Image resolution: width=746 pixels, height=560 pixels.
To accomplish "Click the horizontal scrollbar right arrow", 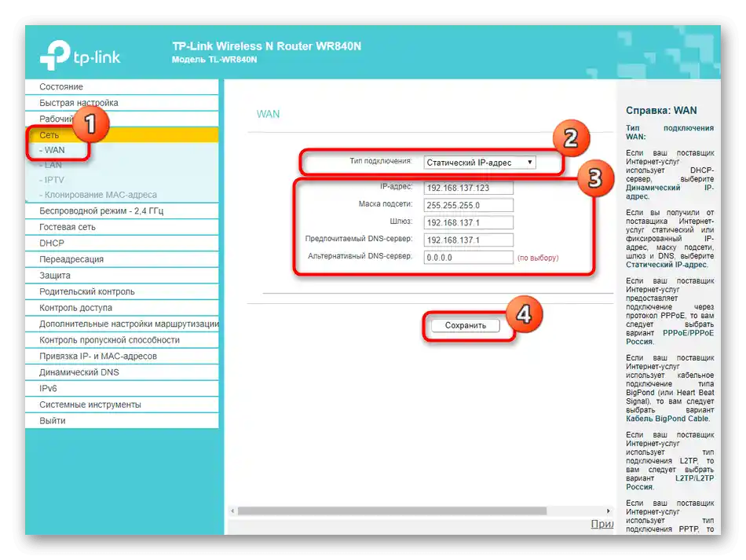I will [x=608, y=511].
